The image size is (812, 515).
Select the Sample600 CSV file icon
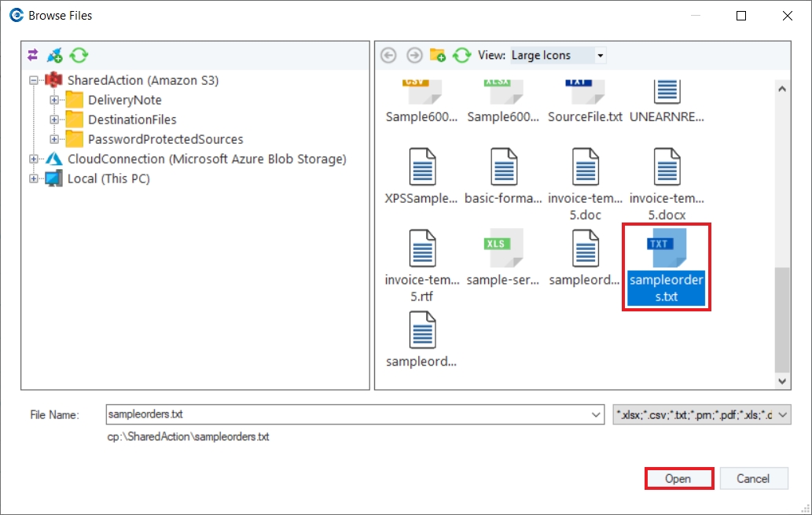coord(421,92)
